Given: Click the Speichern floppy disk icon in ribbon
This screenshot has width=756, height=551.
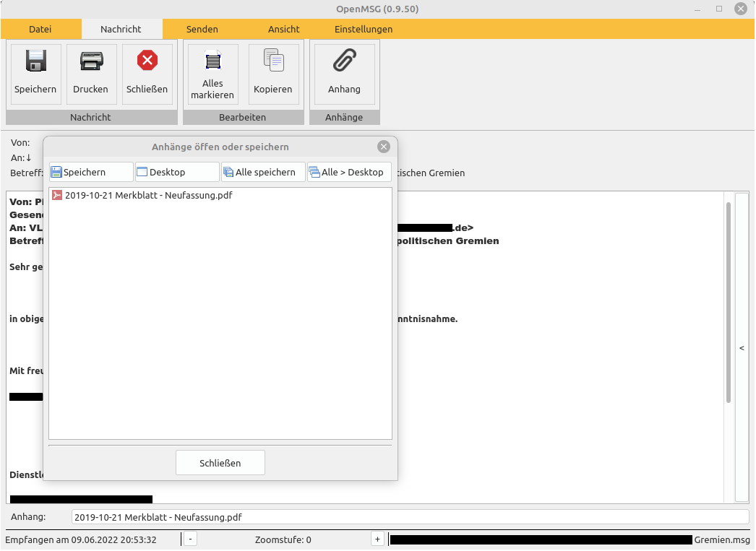Looking at the screenshot, I should (x=35, y=61).
